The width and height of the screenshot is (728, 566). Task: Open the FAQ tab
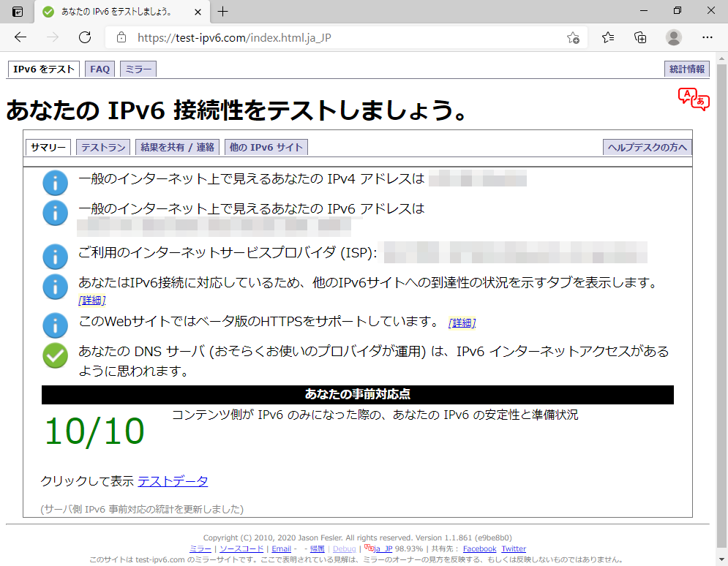pyautogui.click(x=100, y=69)
